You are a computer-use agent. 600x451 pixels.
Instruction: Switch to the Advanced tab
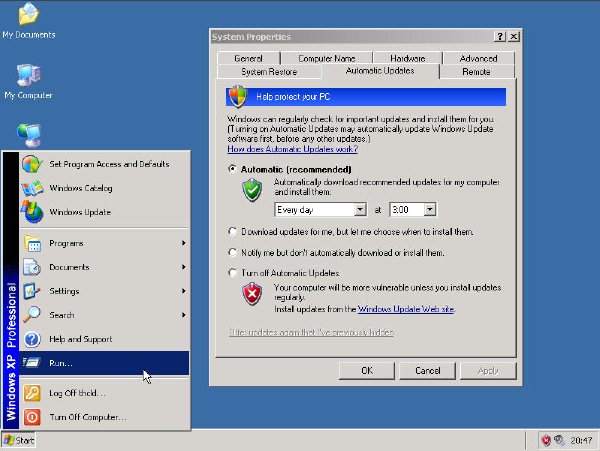pos(479,59)
